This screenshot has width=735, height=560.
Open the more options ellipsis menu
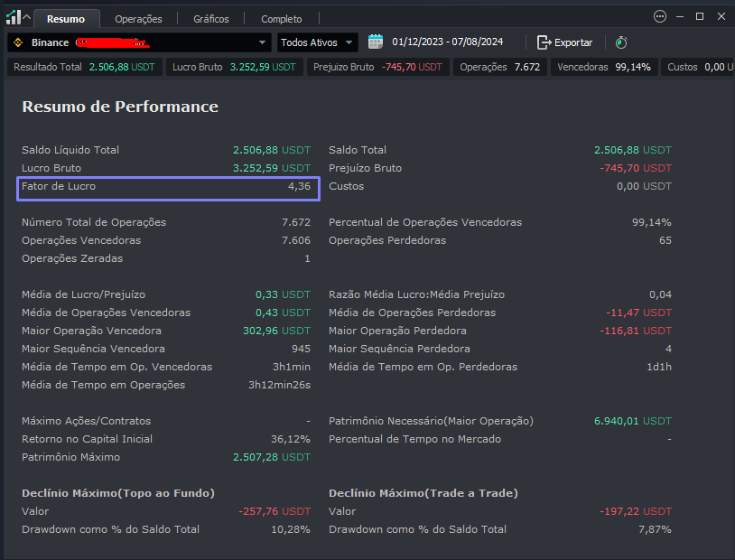[x=659, y=16]
